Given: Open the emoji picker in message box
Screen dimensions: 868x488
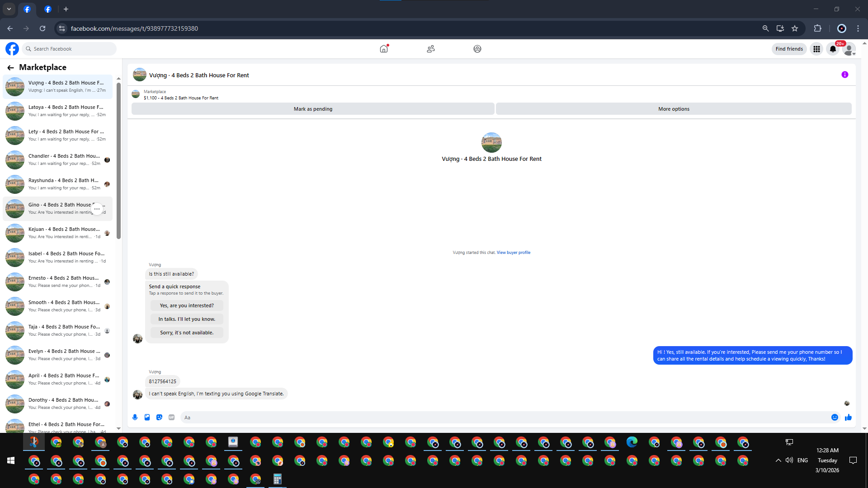Looking at the screenshot, I should [835, 418].
